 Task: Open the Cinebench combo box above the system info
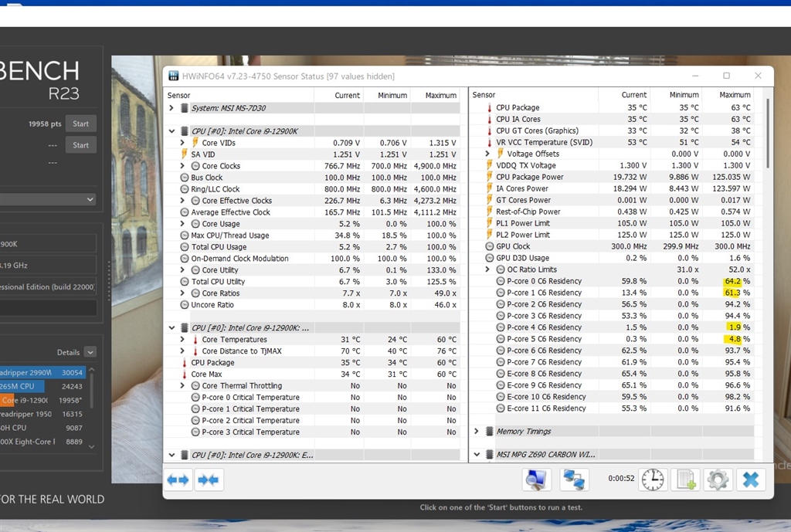(x=47, y=199)
